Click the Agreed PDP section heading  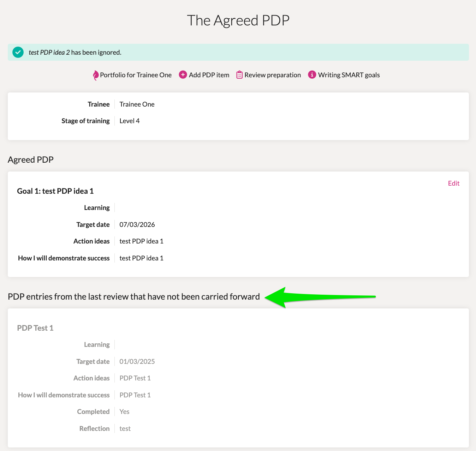(31, 160)
